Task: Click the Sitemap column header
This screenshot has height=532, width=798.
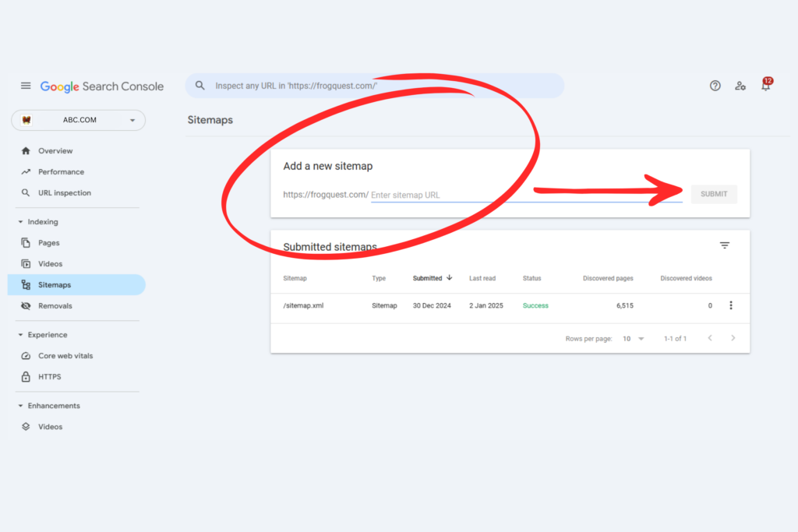Action: [295, 278]
